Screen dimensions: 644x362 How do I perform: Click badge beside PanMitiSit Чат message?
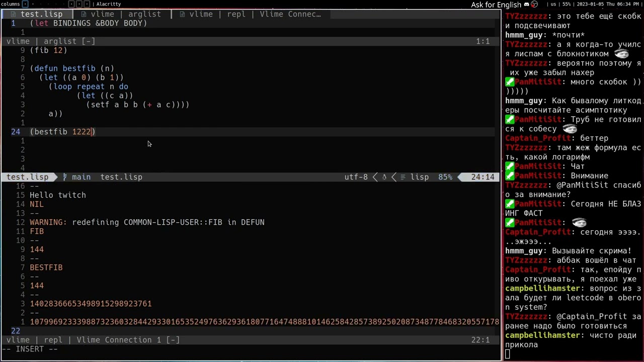pos(510,166)
